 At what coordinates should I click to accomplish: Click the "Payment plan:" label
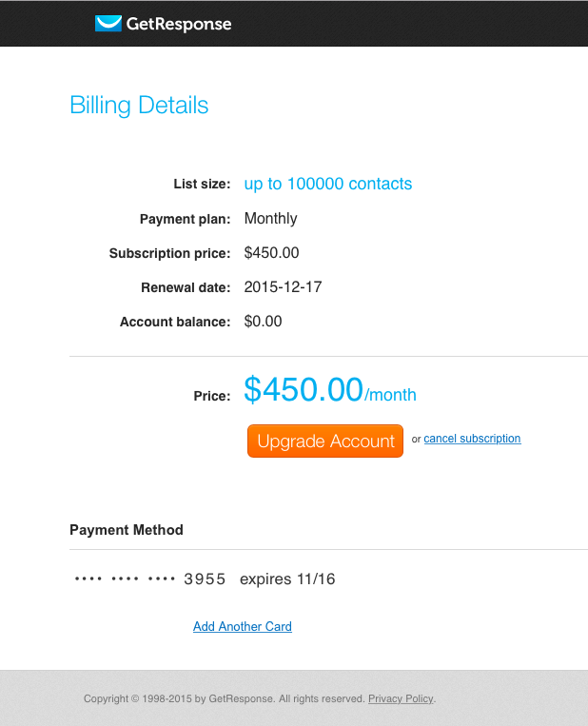coord(186,220)
